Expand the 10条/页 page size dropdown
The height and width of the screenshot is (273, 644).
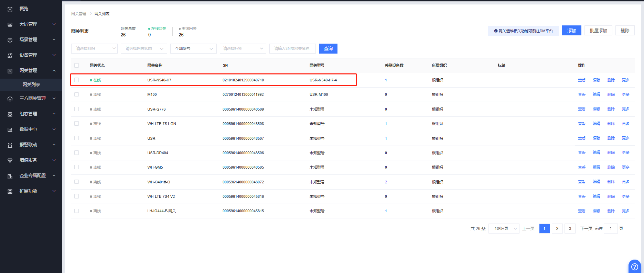tap(504, 229)
